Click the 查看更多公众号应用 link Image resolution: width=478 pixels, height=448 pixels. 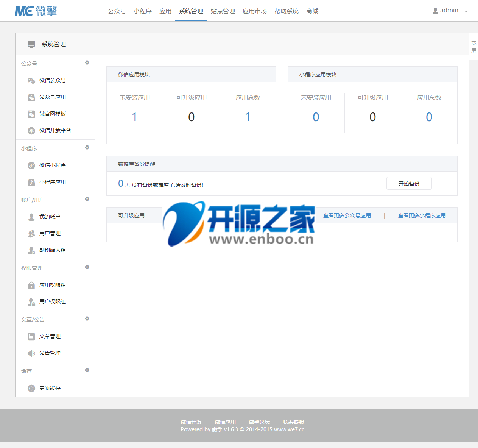[x=347, y=215]
